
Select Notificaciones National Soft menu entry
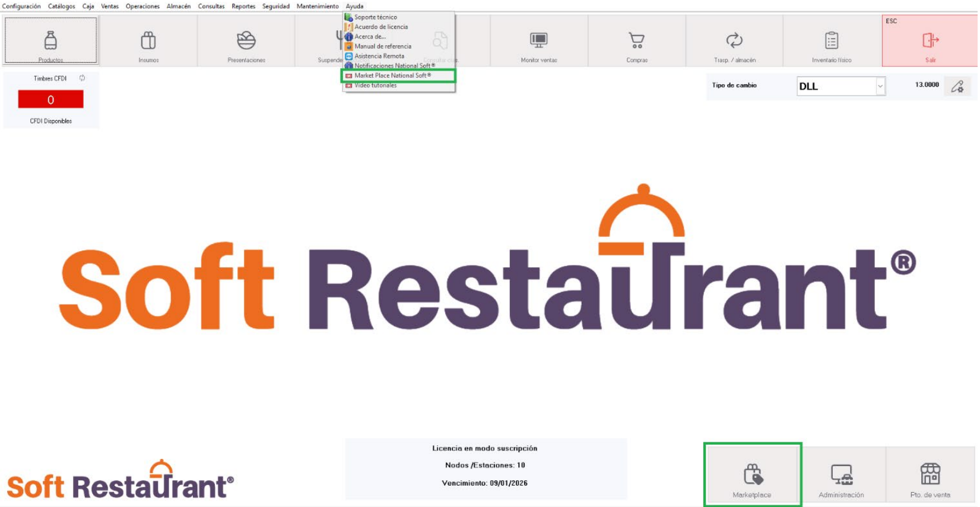(x=399, y=66)
